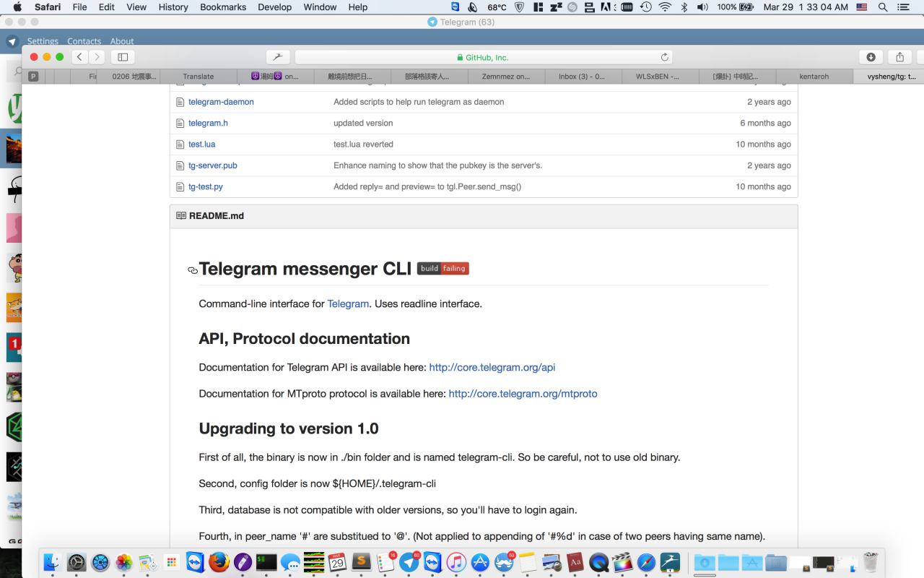
Task: Click the file icon beside test.lua
Action: click(x=180, y=144)
